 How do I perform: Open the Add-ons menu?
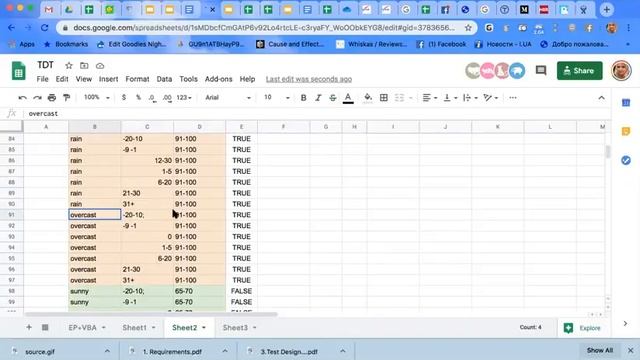point(218,79)
